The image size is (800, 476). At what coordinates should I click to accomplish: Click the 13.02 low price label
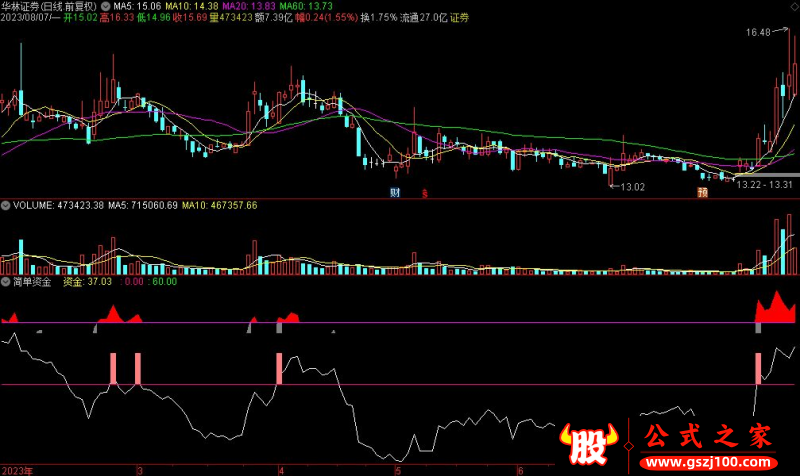[x=632, y=186]
